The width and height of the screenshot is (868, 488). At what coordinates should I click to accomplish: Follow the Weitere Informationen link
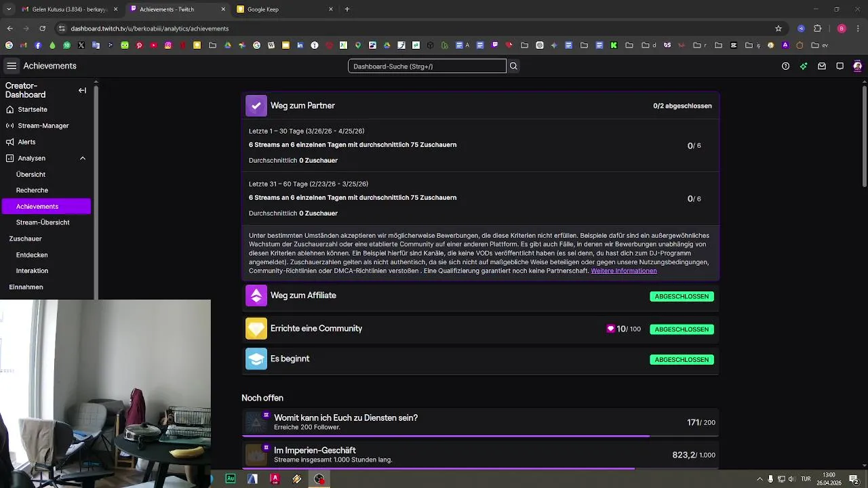623,271
